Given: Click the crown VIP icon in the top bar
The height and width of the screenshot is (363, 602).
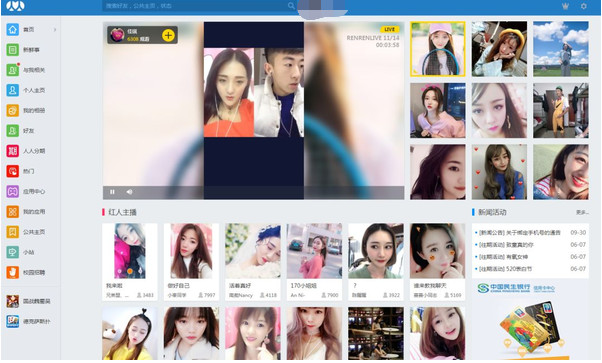Looking at the screenshot, I should point(565,6).
